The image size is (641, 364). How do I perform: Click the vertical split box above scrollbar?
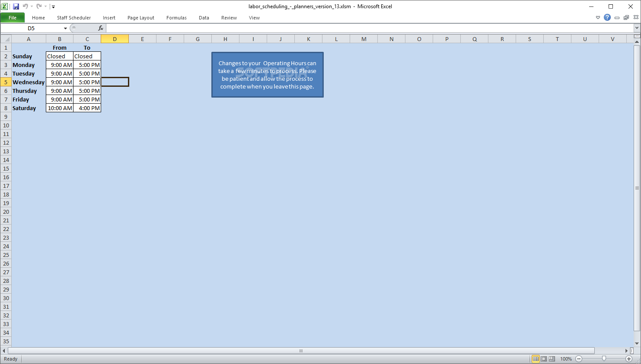click(x=637, y=36)
